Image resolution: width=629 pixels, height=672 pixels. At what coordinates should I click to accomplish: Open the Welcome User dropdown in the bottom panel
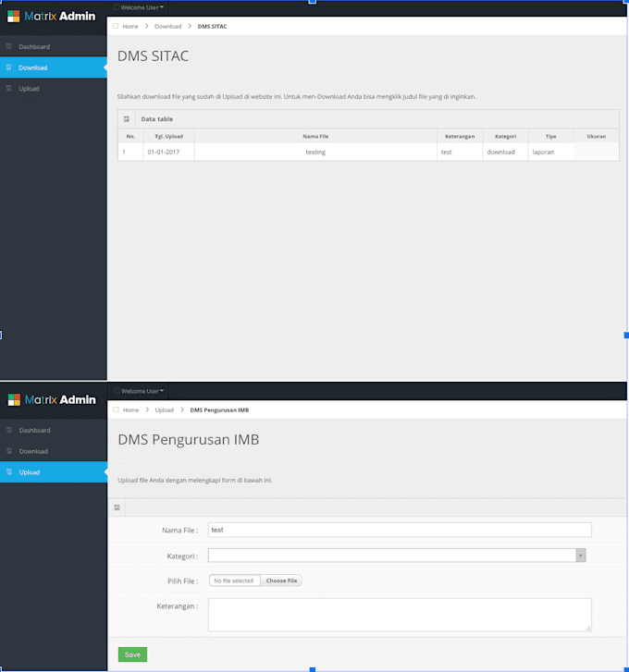140,391
